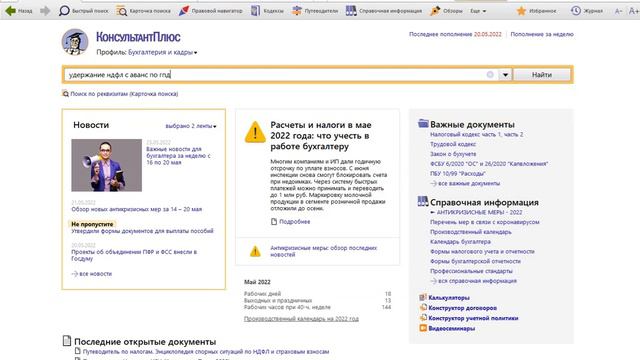Open Путеводители in the toolbar
Viewport: 640px width, 360px height.
coord(315,11)
